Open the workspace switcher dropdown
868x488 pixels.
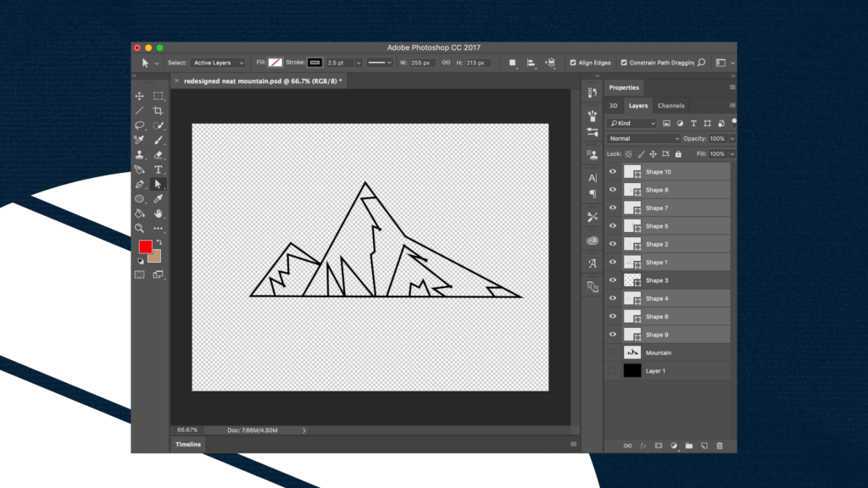(725, 63)
